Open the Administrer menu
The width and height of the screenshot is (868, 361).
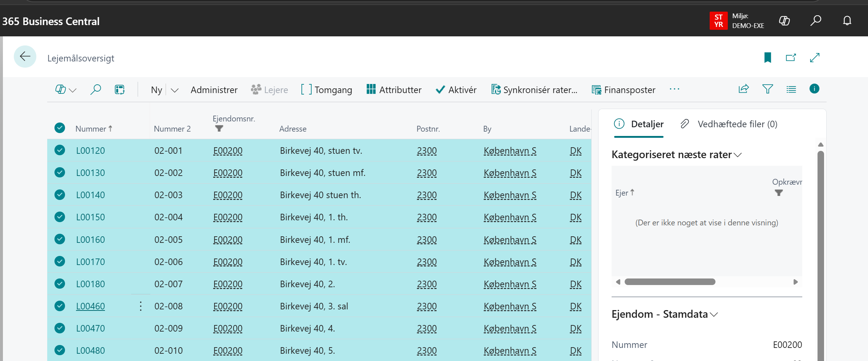[214, 90]
